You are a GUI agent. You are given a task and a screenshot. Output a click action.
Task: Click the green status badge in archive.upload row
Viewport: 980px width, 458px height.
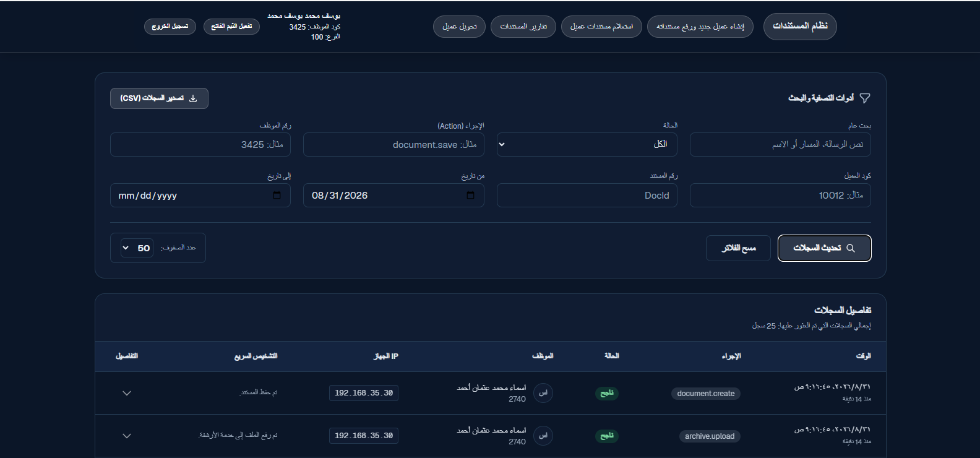pyautogui.click(x=607, y=436)
